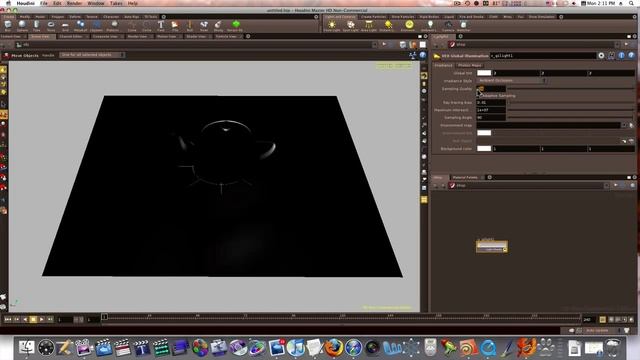Image resolution: width=640 pixels, height=360 pixels.
Task: Open handle mode dropdown in operation bar
Action: tap(92, 55)
